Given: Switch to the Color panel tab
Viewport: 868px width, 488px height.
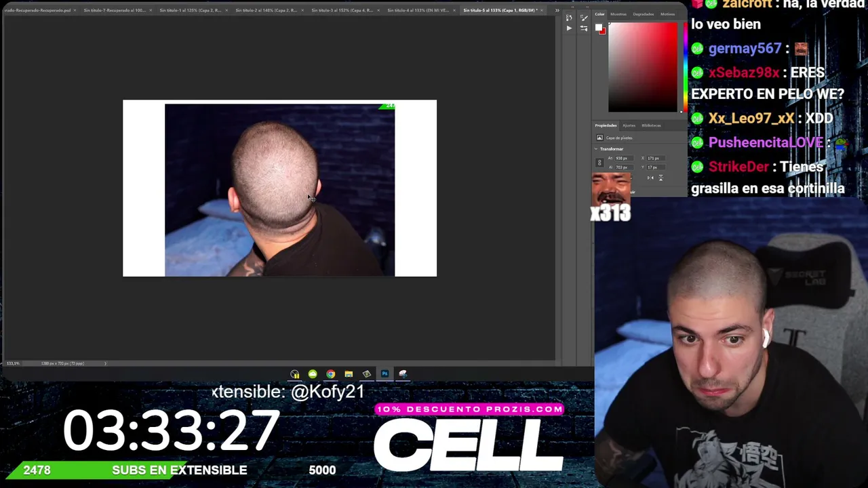Looking at the screenshot, I should click(599, 14).
